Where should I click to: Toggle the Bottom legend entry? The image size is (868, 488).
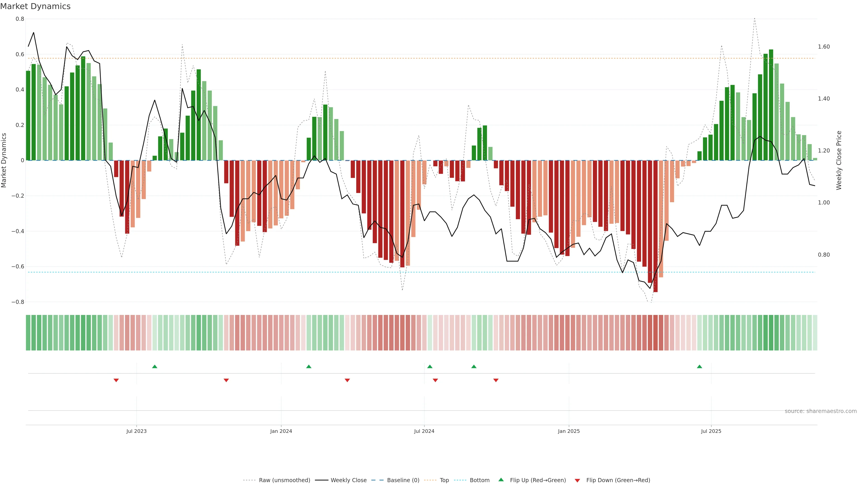pyautogui.click(x=479, y=480)
